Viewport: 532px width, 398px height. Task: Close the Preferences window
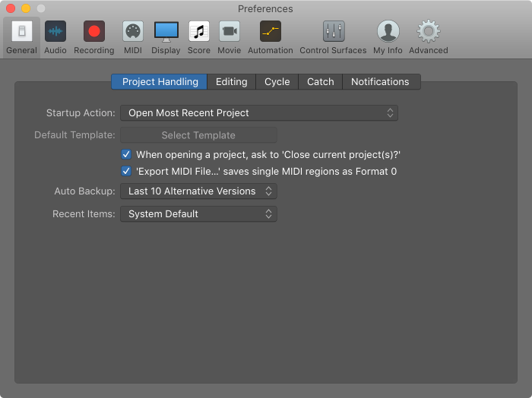tap(11, 8)
